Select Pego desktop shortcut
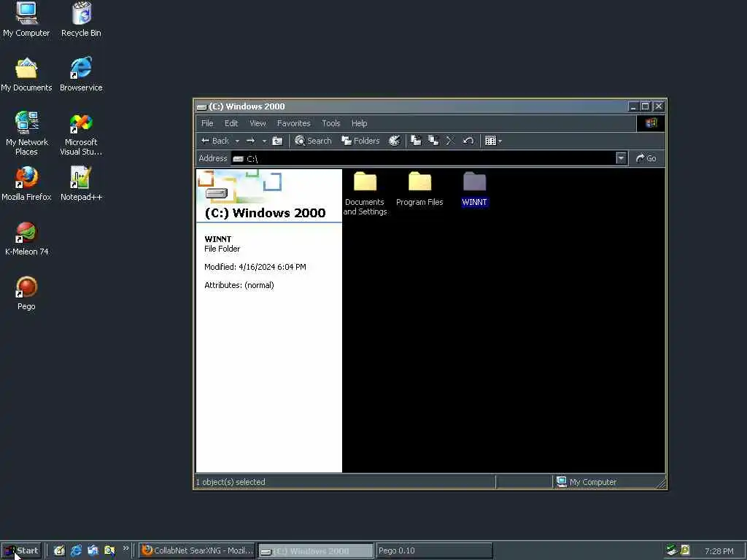Image resolution: width=747 pixels, height=560 pixels. click(26, 293)
